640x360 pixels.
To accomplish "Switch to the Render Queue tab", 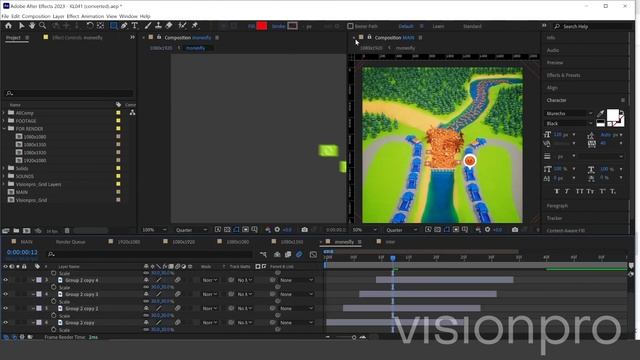I will coord(71,242).
